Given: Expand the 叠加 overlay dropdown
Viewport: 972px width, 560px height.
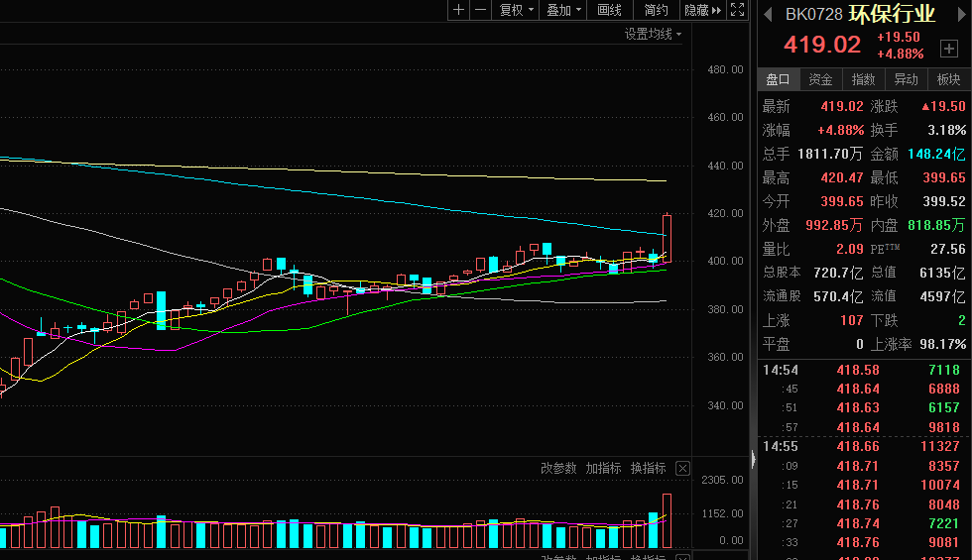Looking at the screenshot, I should pos(564,10).
